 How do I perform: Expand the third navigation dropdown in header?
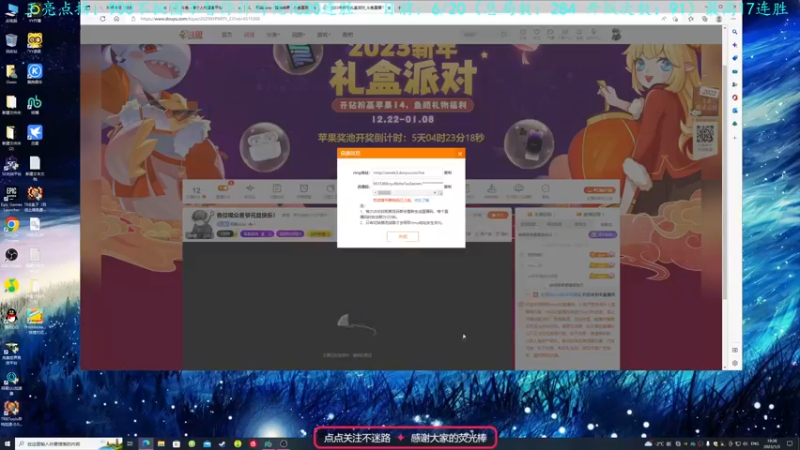[x=273, y=35]
